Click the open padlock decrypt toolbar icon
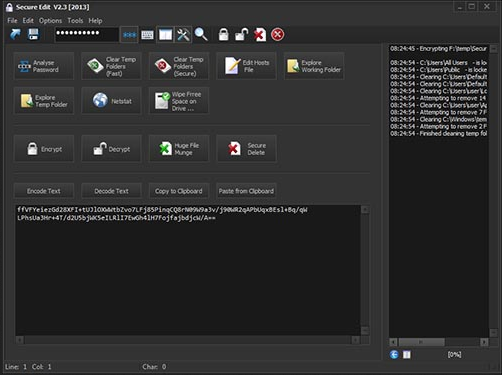Screen dimensions: 502x375 (242, 34)
